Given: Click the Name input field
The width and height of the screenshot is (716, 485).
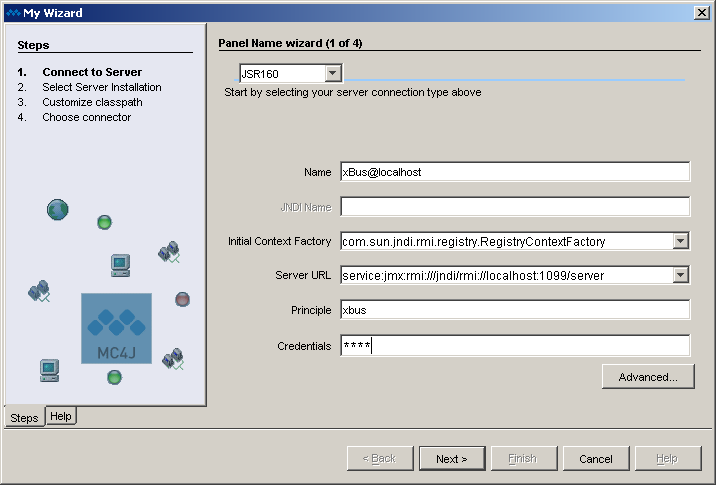Looking at the screenshot, I should tap(515, 172).
